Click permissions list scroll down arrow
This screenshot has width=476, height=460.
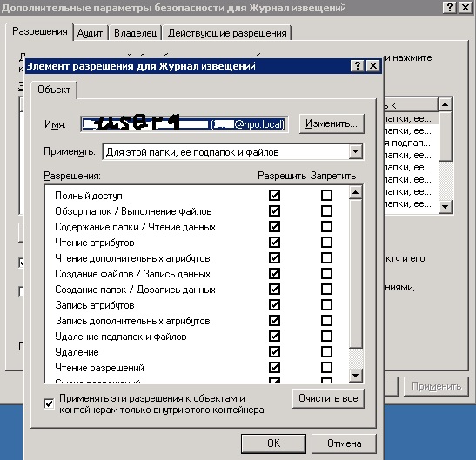tap(356, 376)
